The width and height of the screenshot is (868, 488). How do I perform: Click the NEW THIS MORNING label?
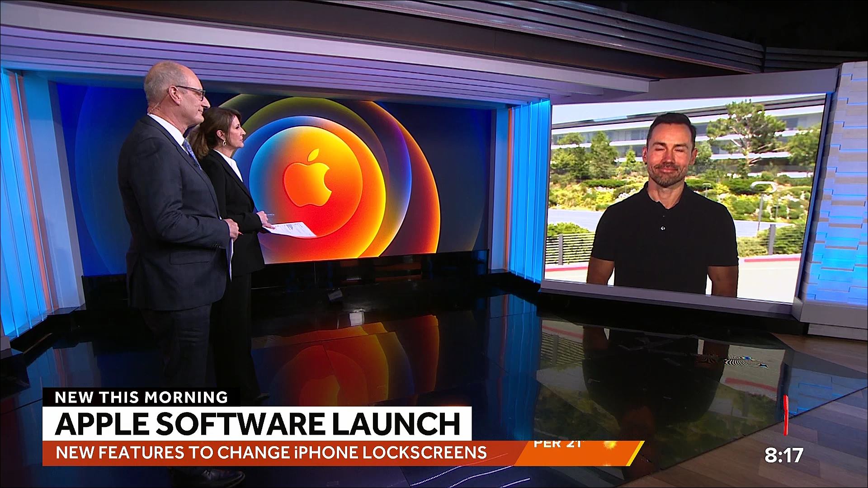point(142,397)
